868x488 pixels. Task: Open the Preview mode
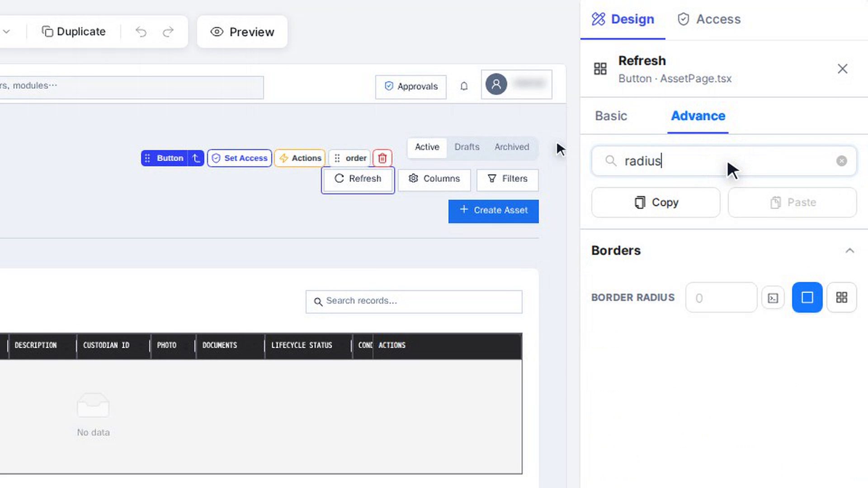click(242, 32)
